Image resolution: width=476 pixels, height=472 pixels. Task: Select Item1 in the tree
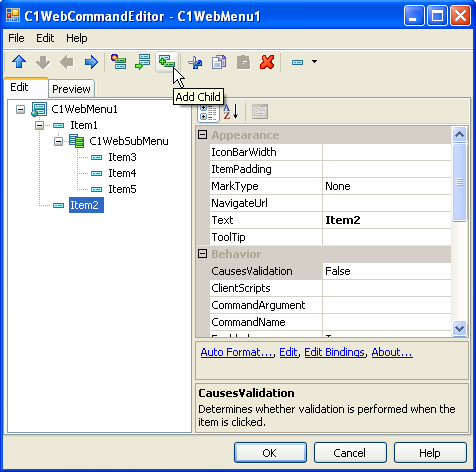point(84,125)
